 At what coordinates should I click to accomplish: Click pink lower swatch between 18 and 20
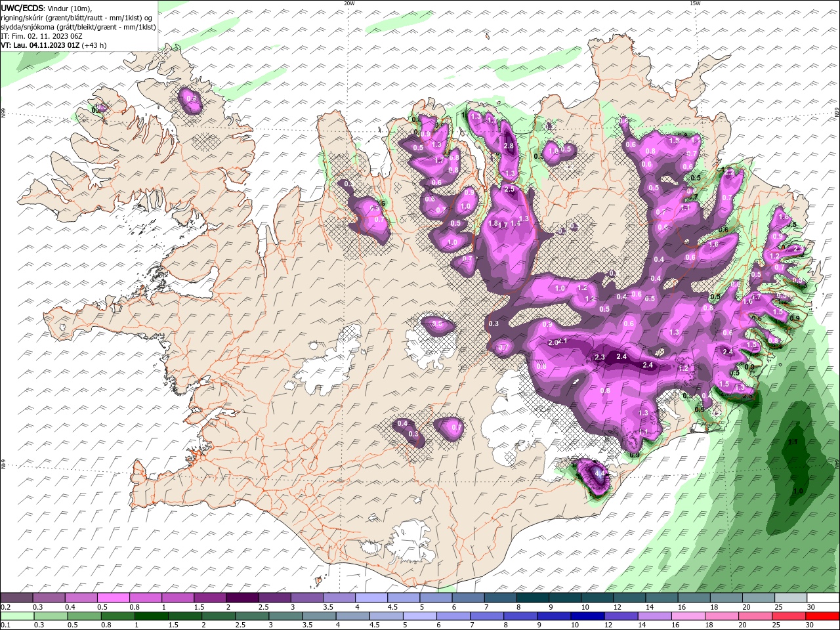(x=721, y=616)
